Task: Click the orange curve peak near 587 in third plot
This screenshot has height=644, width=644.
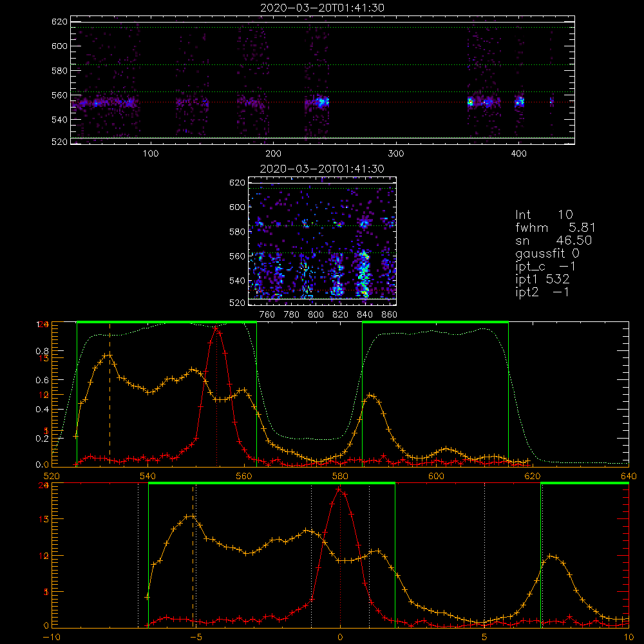Action: pyautogui.click(x=370, y=395)
